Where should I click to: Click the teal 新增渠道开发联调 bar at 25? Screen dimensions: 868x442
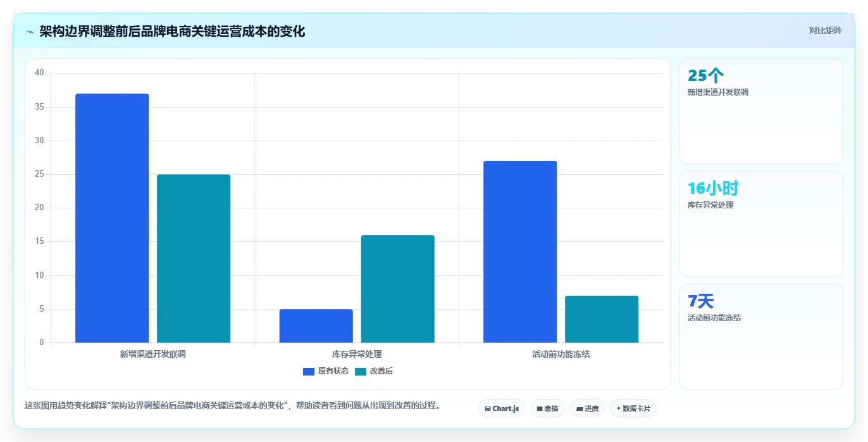click(x=194, y=258)
